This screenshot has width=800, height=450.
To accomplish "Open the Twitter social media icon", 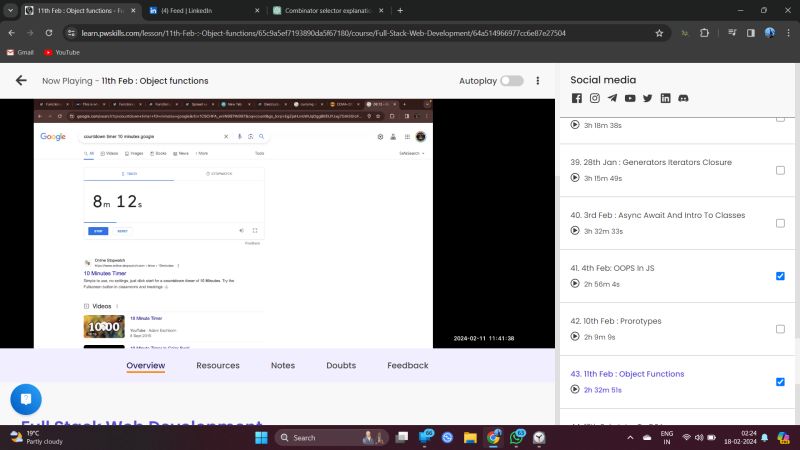I will [647, 98].
